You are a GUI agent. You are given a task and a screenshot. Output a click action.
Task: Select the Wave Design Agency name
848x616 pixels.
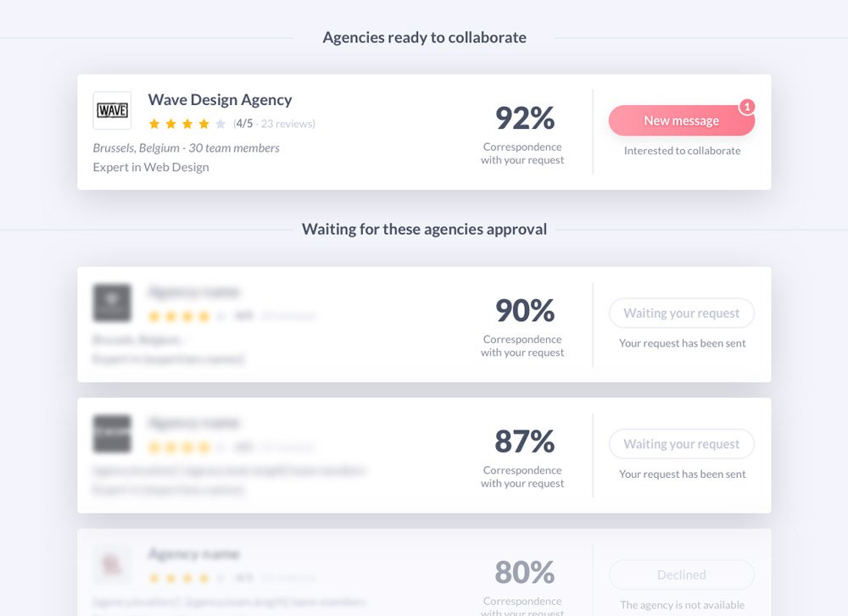click(220, 100)
